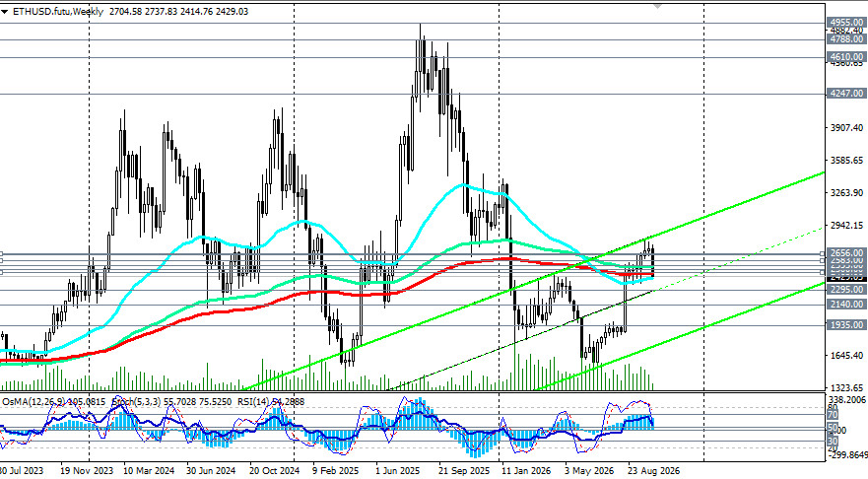Click the 21 Sep 2025 date label
The image size is (868, 479).
tap(464, 471)
